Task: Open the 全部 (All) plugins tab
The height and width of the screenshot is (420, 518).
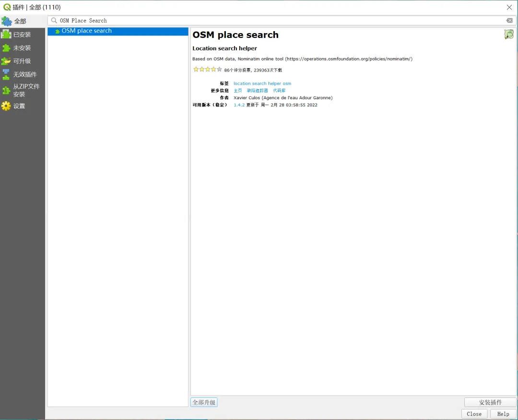Action: (23, 21)
